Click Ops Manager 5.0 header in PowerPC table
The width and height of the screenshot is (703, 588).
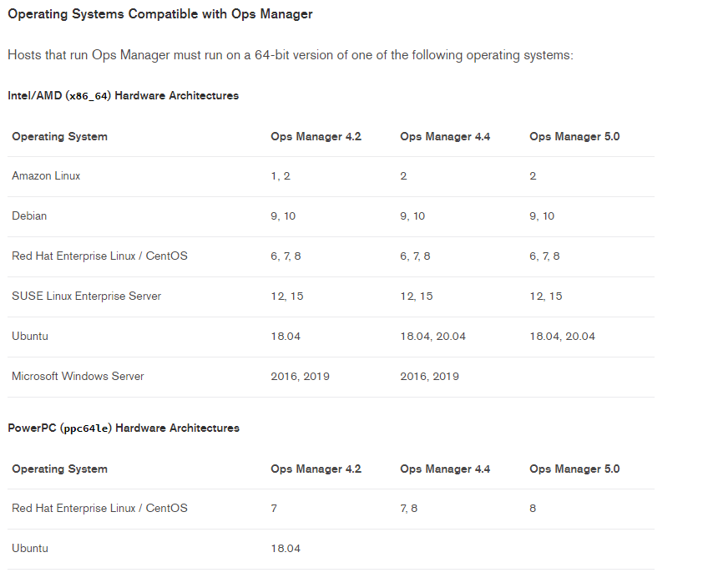pos(574,469)
